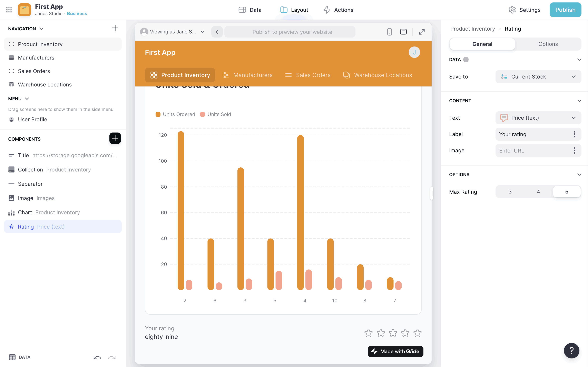
Task: Open the apps grid icon
Action: coord(9,10)
